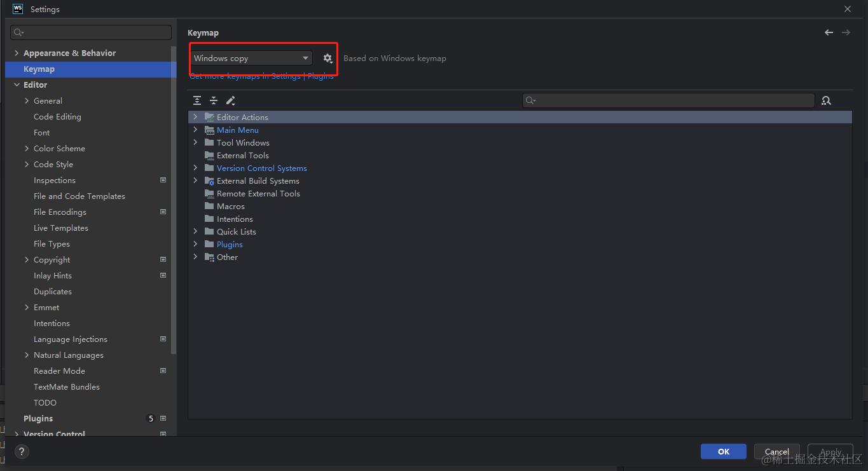The height and width of the screenshot is (471, 868).
Task: Go back with the left arrow
Action: (829, 32)
